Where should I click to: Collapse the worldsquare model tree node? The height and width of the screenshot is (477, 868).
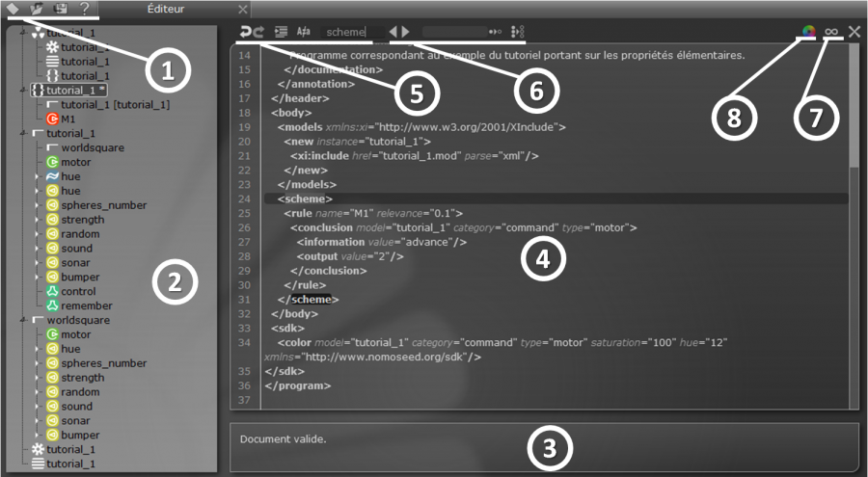24,320
